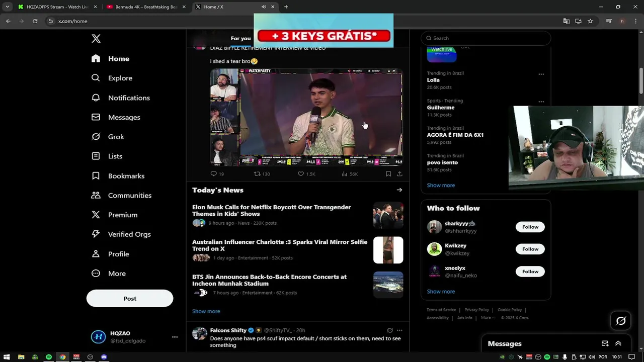Click the Communities people icon
Viewport: 644px width, 362px height.
tap(96, 195)
